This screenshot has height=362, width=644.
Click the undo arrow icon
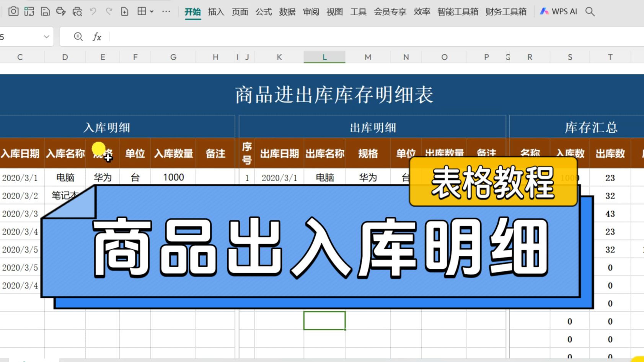pyautogui.click(x=93, y=11)
